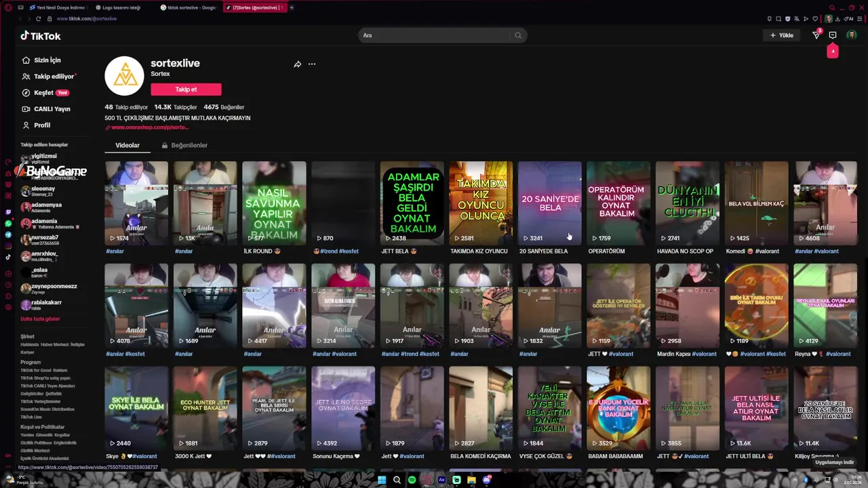868x488 pixels.
Task: Focus the Ara search field
Action: coord(435,35)
